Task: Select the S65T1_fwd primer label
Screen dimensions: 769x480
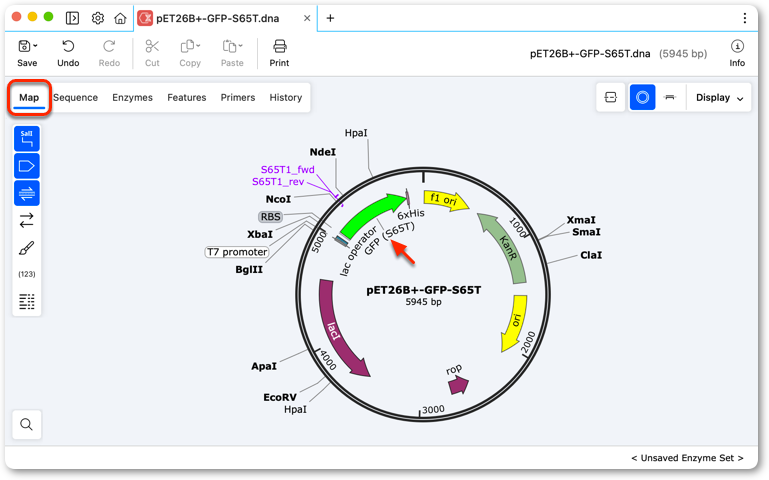Action: tap(288, 170)
